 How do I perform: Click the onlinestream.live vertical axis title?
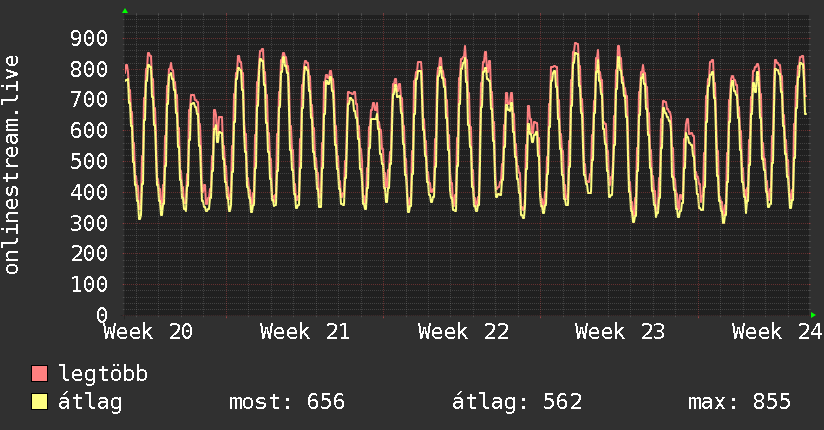pyautogui.click(x=12, y=165)
